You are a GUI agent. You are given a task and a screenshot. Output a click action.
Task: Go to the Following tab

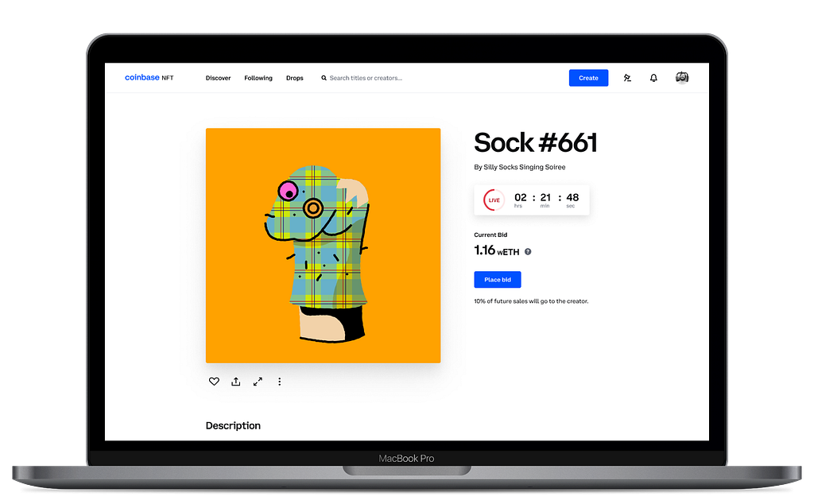point(258,78)
